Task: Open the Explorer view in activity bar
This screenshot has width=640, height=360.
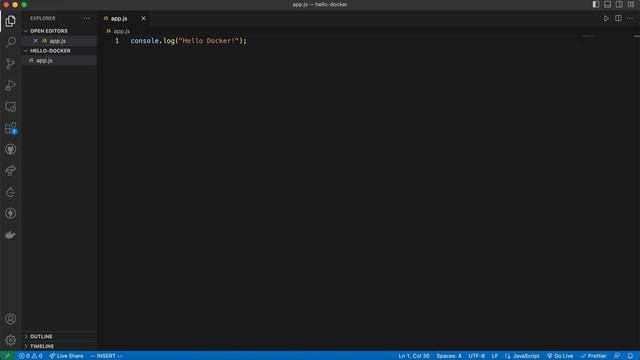Action: pos(11,21)
